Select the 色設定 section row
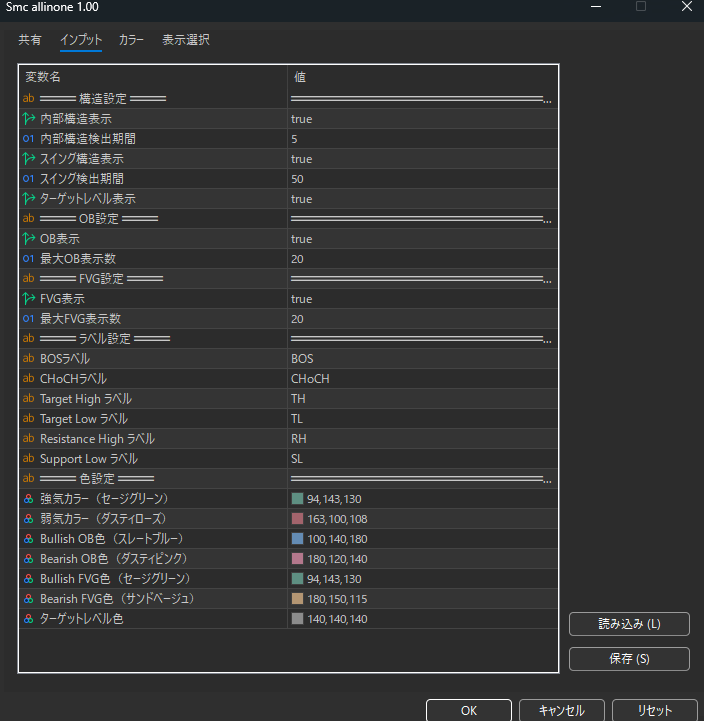 288,478
